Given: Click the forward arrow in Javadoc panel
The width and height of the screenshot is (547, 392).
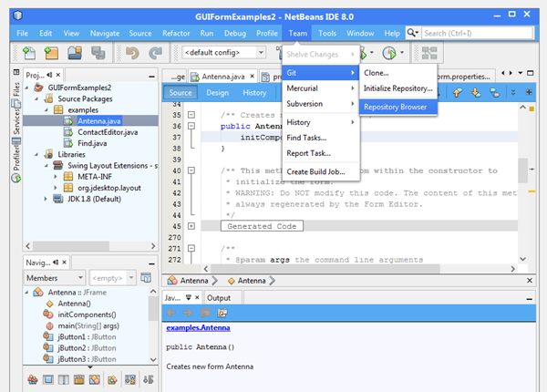Looking at the screenshot, I should click(x=189, y=313).
